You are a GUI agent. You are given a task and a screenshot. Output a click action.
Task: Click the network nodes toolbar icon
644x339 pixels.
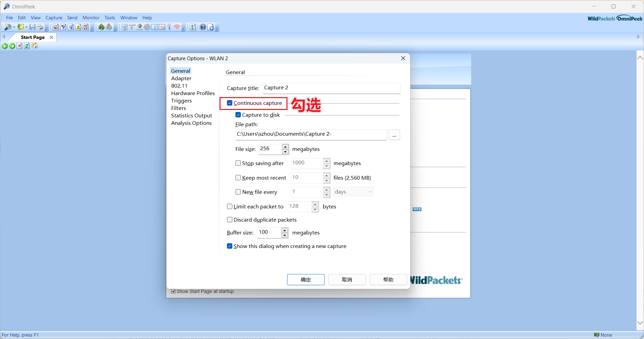tap(125, 27)
